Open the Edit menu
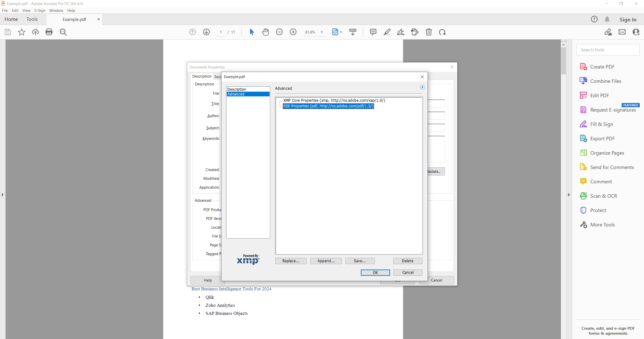 click(15, 10)
